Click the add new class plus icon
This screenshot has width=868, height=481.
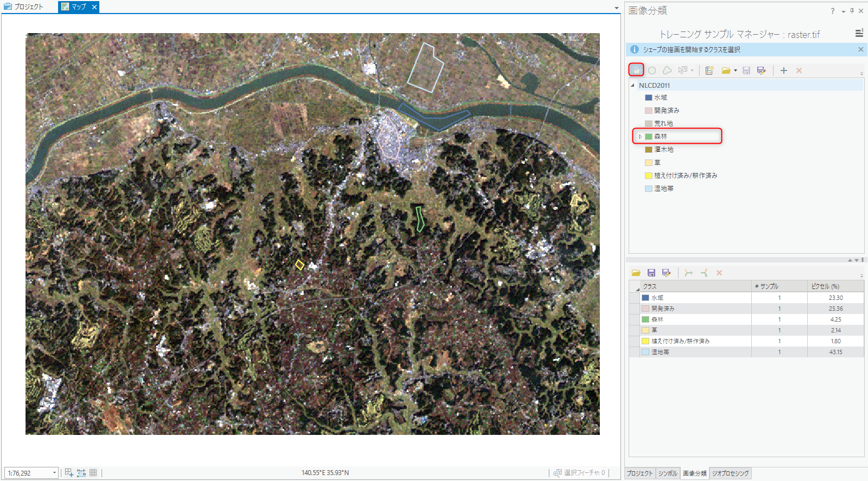pyautogui.click(x=783, y=70)
